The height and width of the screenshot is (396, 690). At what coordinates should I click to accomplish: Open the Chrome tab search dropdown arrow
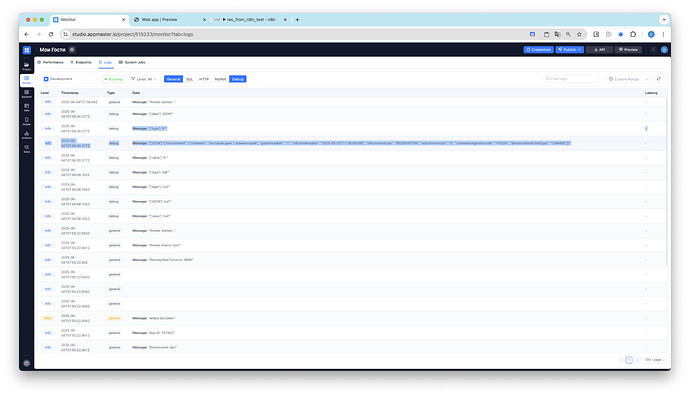tap(664, 19)
